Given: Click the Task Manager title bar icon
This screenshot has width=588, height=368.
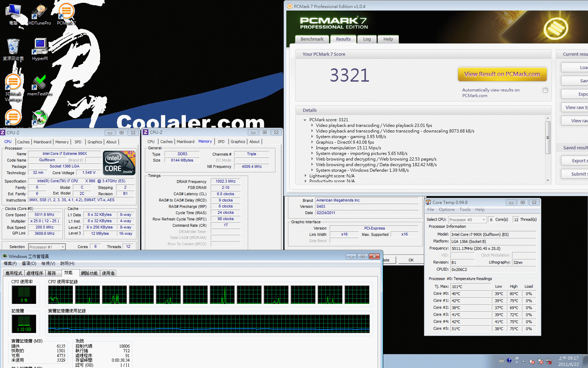Looking at the screenshot, I should click(x=5, y=256).
